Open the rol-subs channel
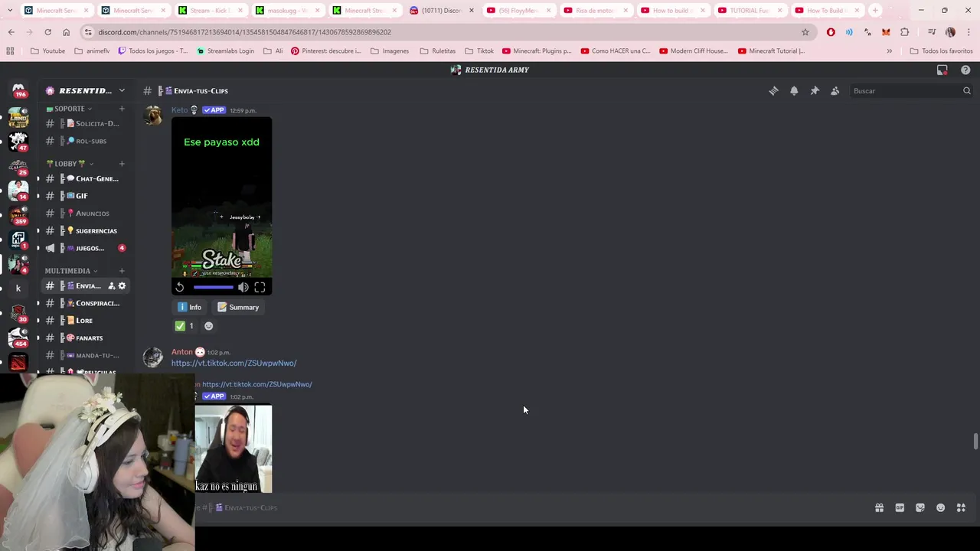Screen dimensions: 980x551 click(x=84, y=141)
